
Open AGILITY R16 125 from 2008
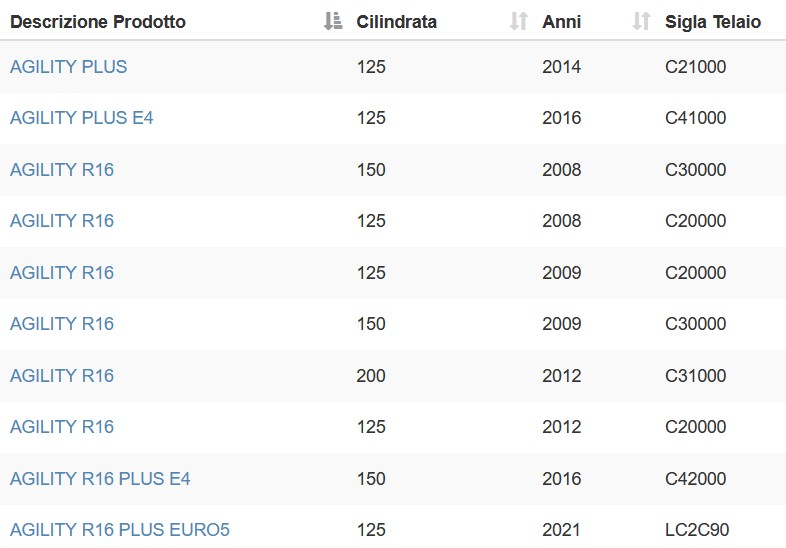(62, 221)
